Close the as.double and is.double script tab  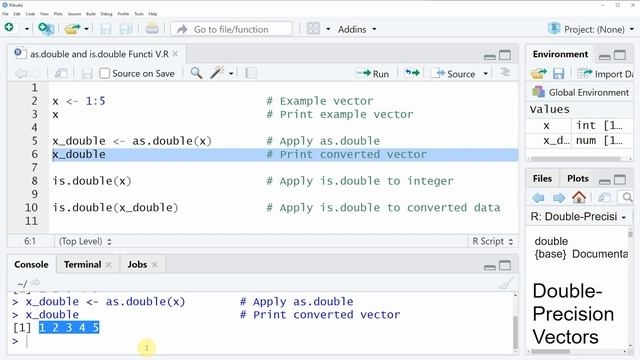pyautogui.click(x=175, y=54)
